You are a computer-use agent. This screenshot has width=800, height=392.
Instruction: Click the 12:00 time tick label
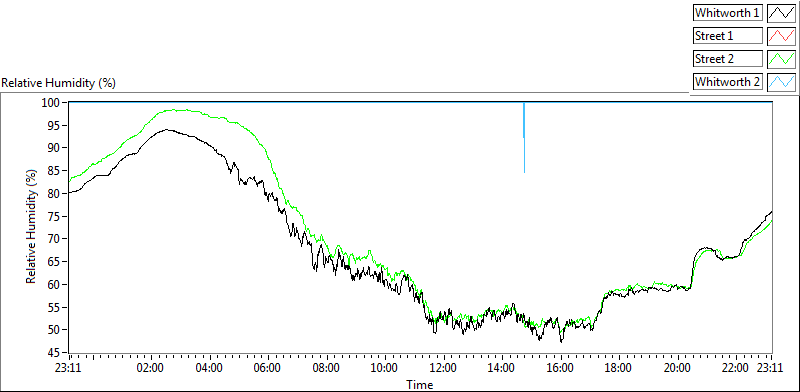coord(444,367)
